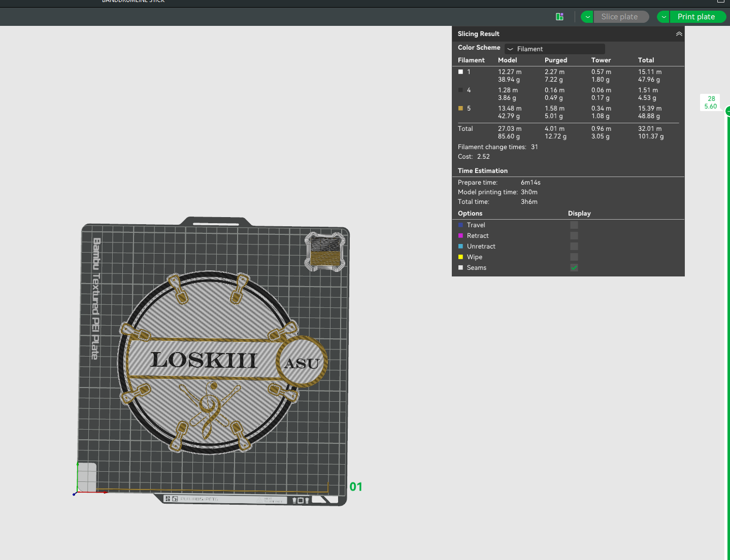Uncheck the Seams display checkbox
The width and height of the screenshot is (730, 560).
pos(574,267)
